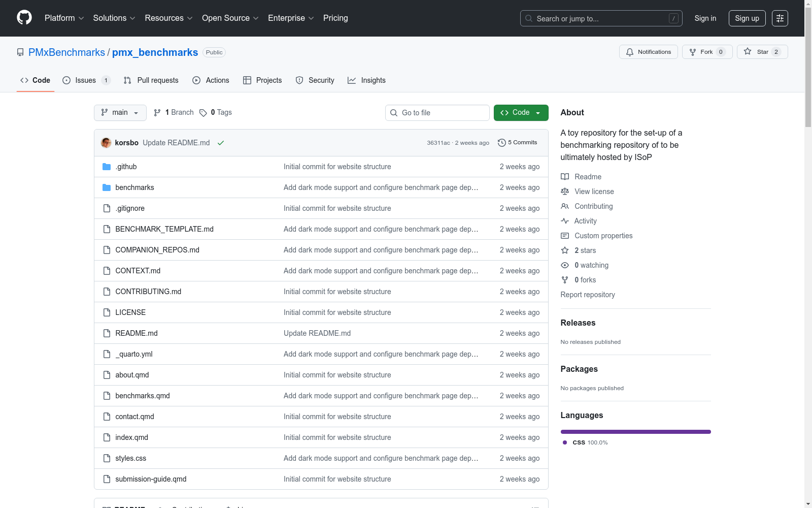Click the Report repository link
The height and width of the screenshot is (508, 812).
point(588,295)
